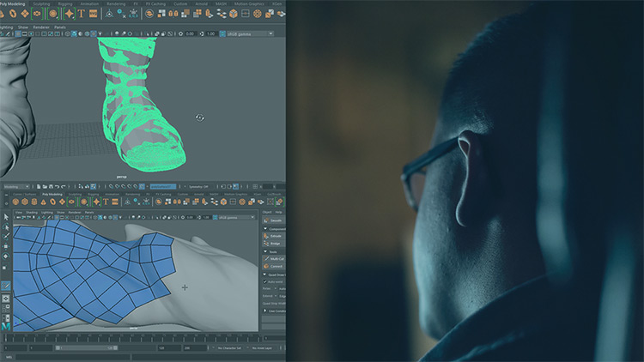Open the Renderer menu in the foot-model viewport

coord(41,27)
